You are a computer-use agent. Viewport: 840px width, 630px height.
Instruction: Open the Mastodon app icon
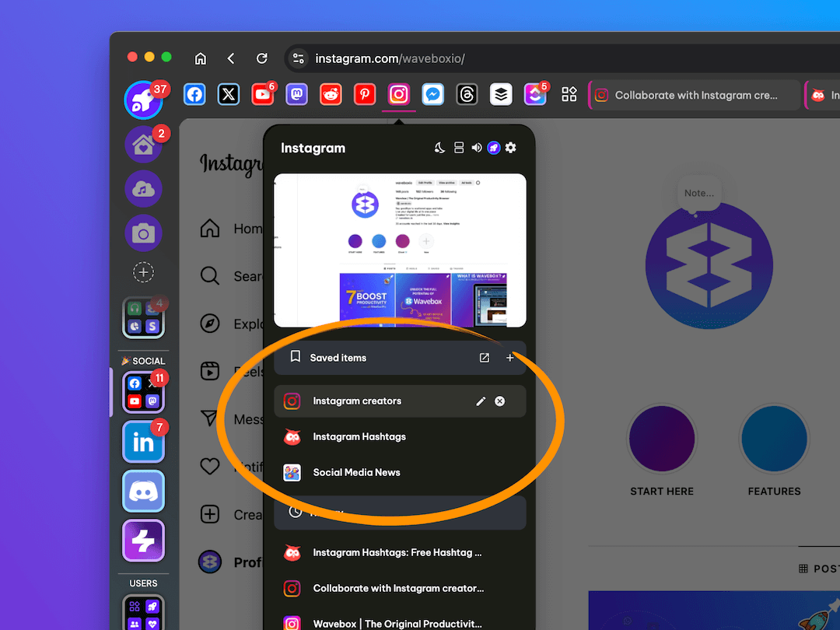(x=296, y=95)
